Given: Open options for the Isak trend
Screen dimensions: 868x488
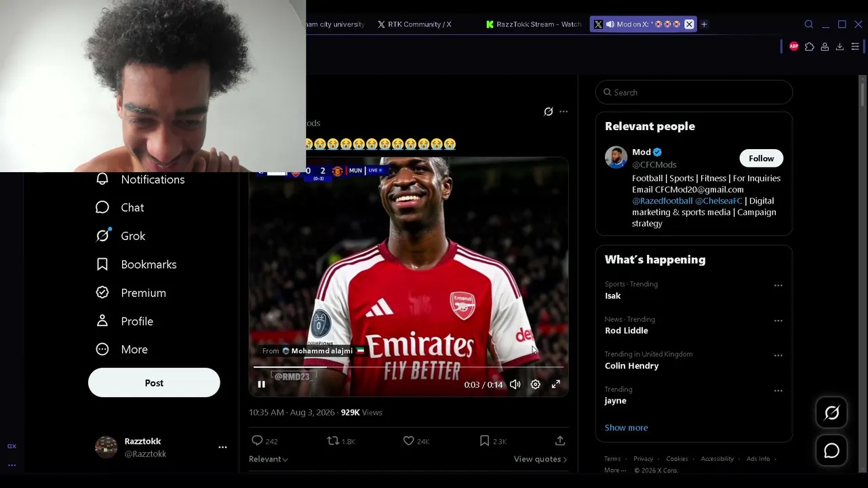Looking at the screenshot, I should [x=778, y=285].
